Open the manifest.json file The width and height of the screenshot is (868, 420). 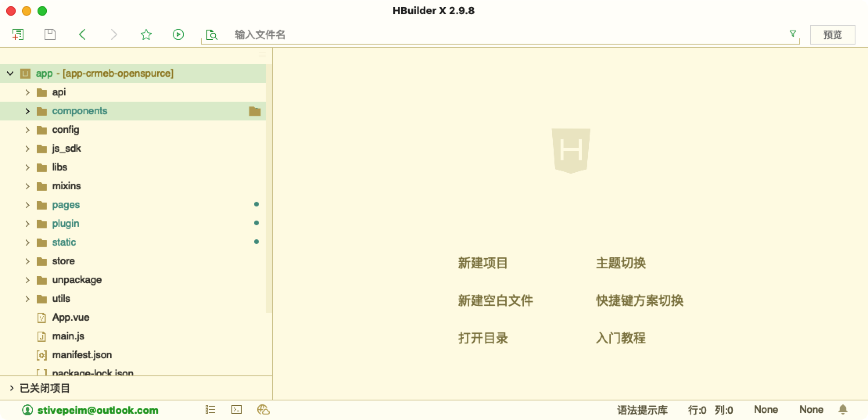click(x=82, y=355)
